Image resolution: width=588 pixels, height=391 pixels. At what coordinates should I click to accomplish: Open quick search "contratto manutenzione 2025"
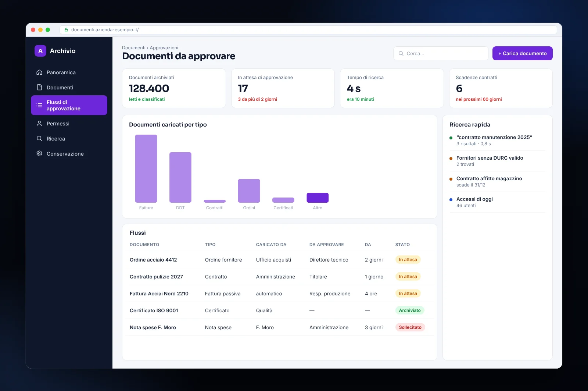point(498,140)
